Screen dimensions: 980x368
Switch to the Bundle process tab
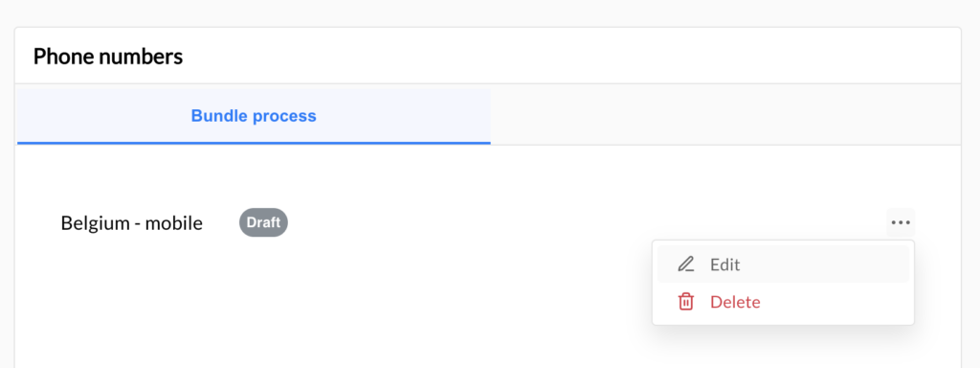[254, 116]
